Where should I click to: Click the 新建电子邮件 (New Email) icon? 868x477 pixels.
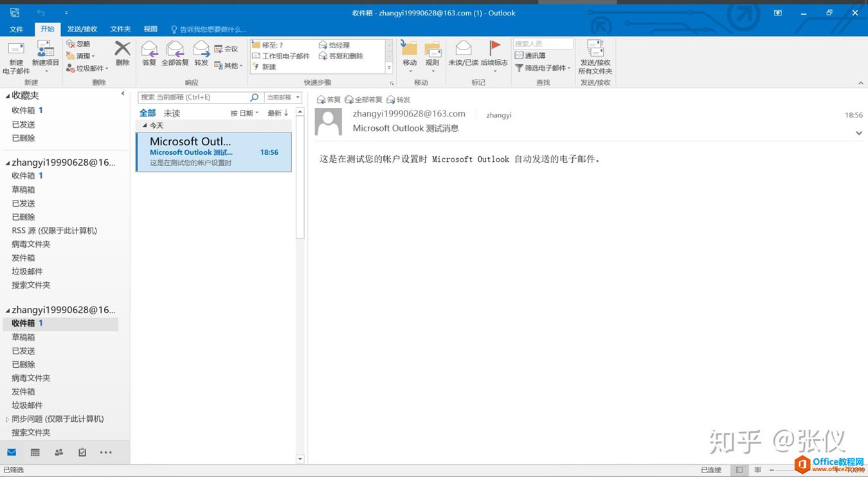click(15, 51)
